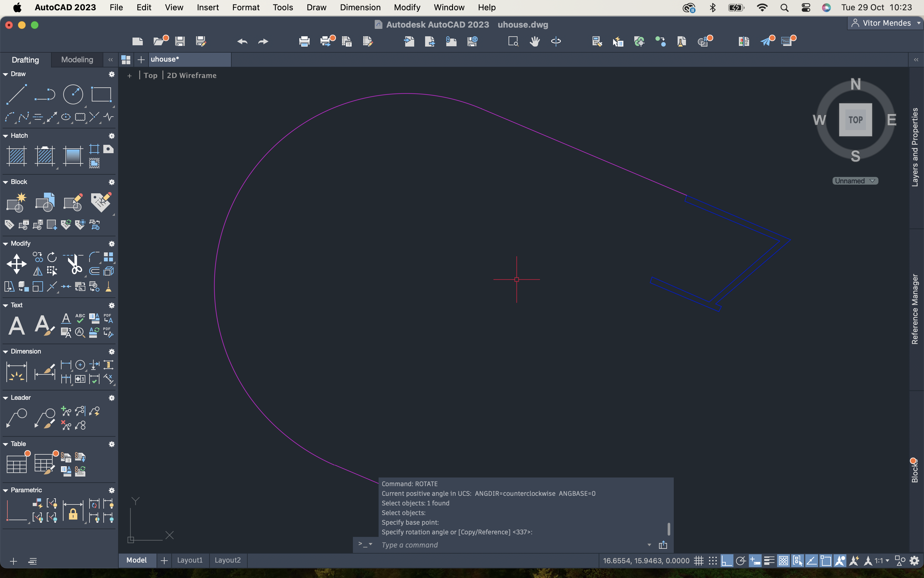Select the Fillet tool
This screenshot has height=578, width=924.
click(x=94, y=257)
